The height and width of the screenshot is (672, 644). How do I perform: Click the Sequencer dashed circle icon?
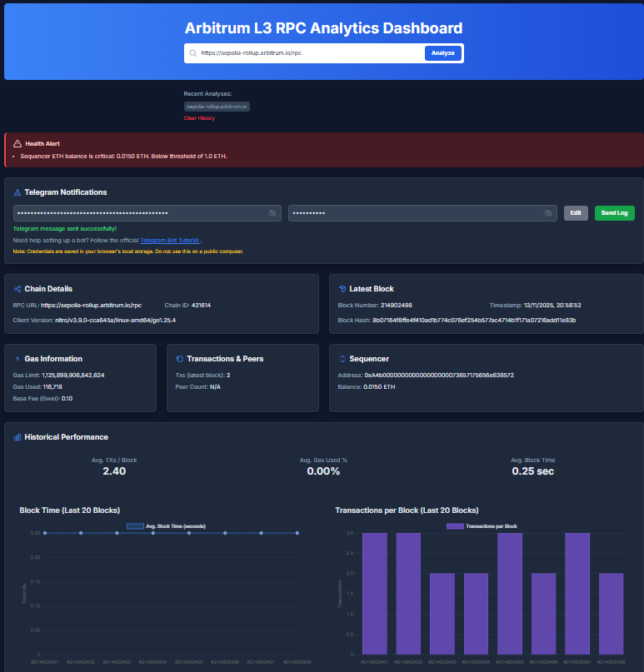pyautogui.click(x=342, y=359)
